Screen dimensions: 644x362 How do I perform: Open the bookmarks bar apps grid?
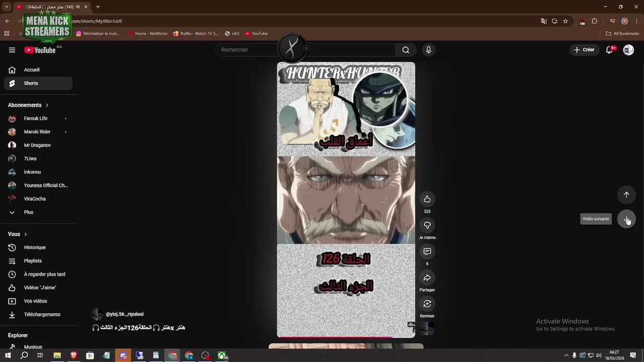click(x=7, y=34)
